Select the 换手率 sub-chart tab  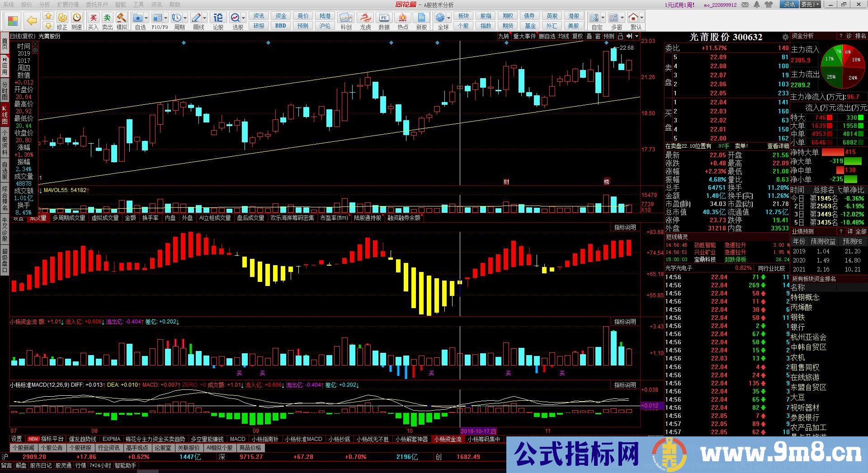click(150, 218)
